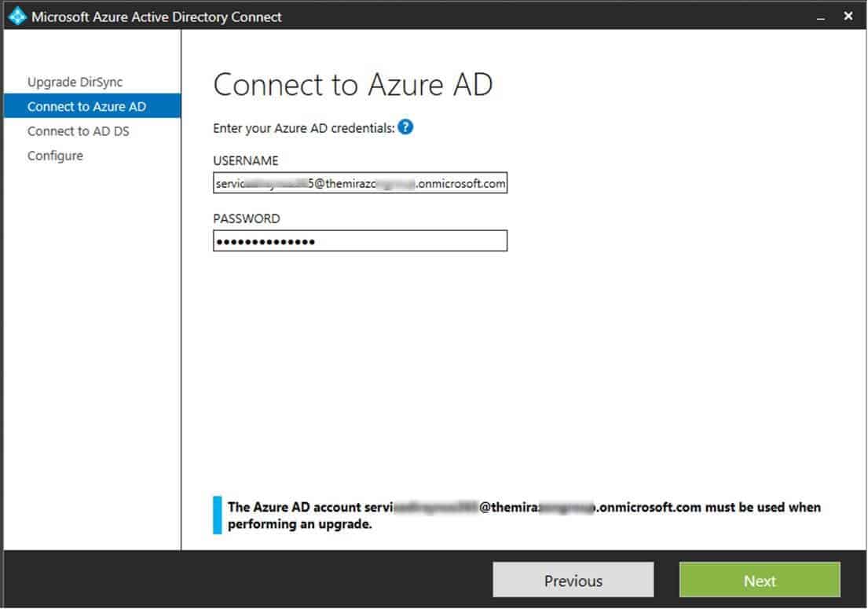The width and height of the screenshot is (868, 609).
Task: Focus the PASSWORD input field
Action: (x=360, y=240)
